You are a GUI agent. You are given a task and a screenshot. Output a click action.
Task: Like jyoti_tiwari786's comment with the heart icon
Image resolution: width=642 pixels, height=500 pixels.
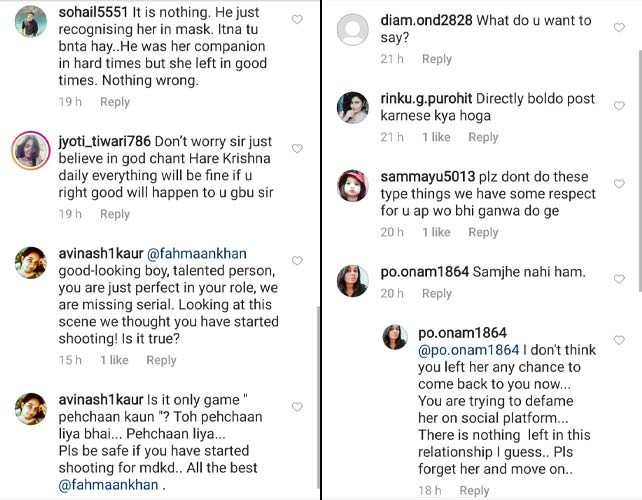point(297,148)
